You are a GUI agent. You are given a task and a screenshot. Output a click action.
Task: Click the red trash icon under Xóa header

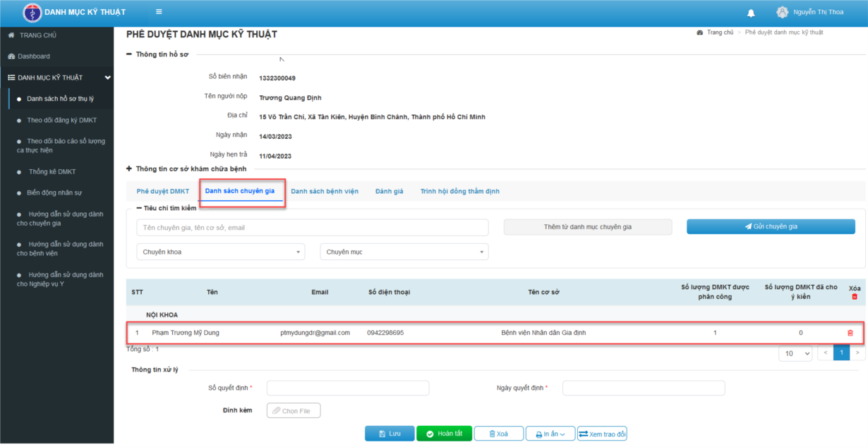[x=855, y=297]
